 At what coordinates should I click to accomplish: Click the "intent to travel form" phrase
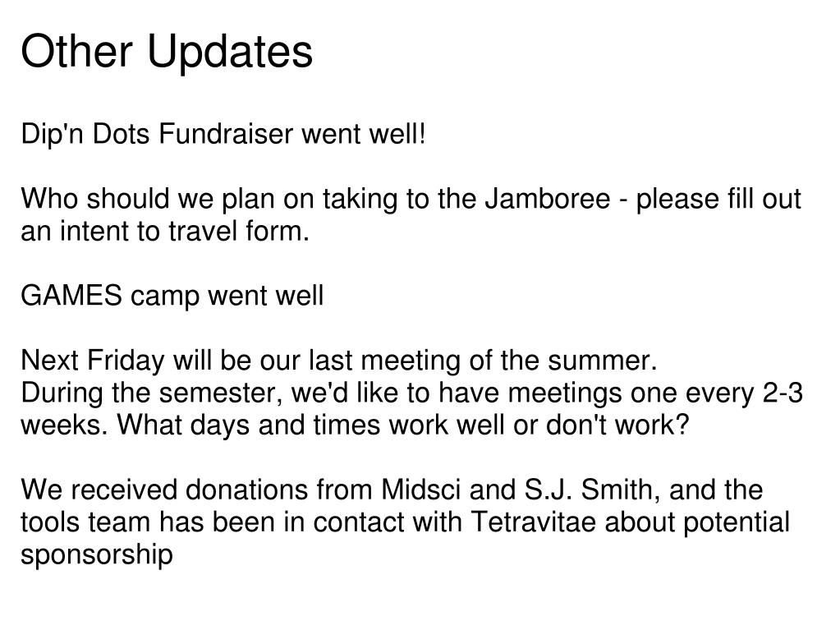(184, 232)
